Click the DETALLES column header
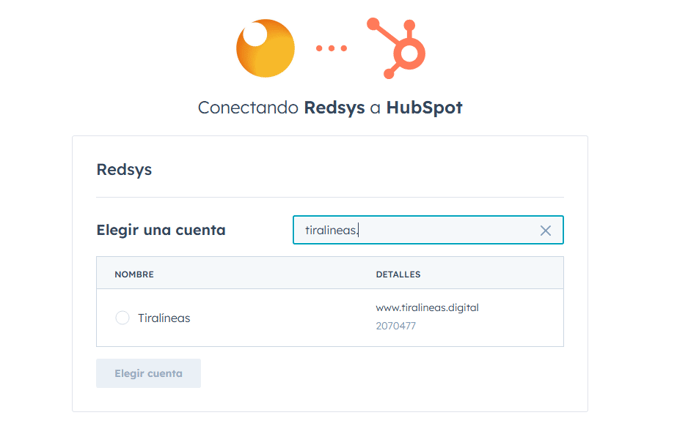The width and height of the screenshot is (688, 437). pos(398,274)
